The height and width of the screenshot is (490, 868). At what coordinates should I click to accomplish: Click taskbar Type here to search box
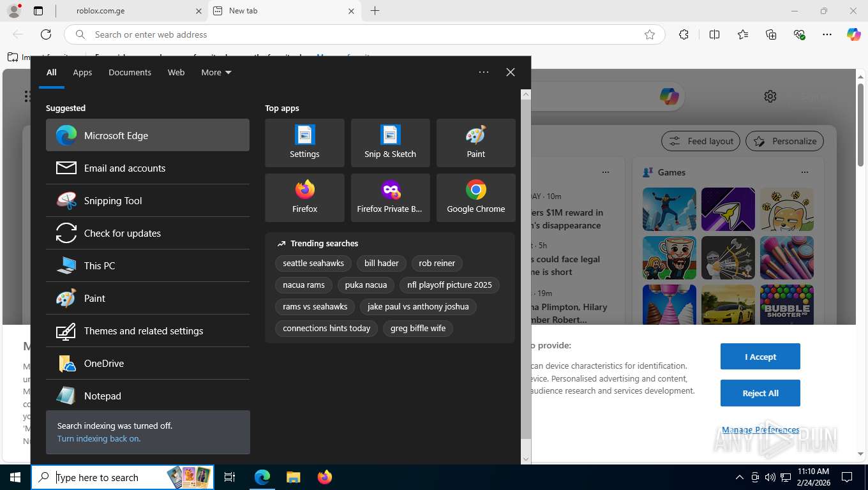click(123, 477)
